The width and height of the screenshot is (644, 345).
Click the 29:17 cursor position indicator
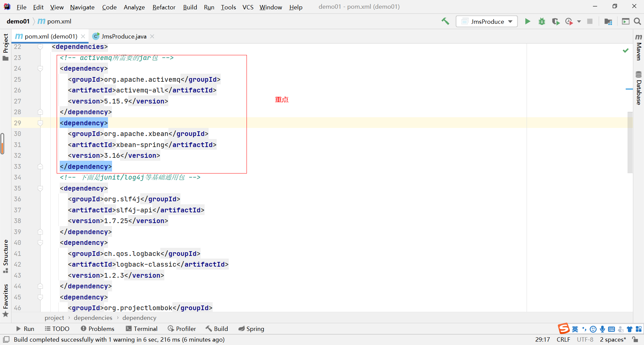542,340
